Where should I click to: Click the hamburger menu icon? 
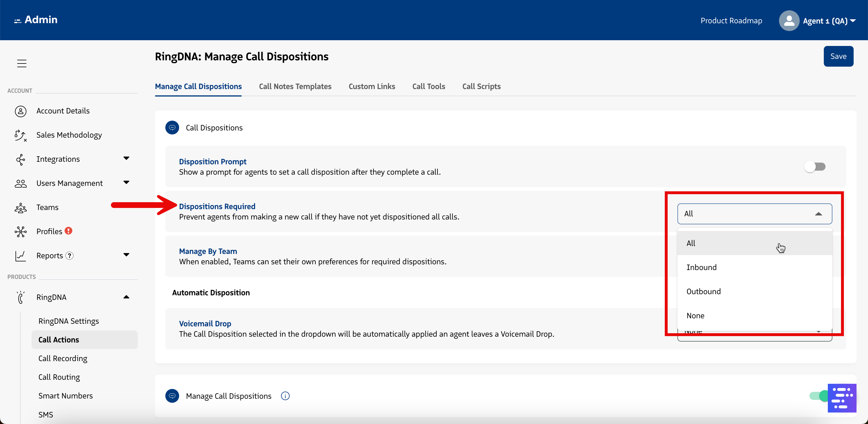point(22,63)
